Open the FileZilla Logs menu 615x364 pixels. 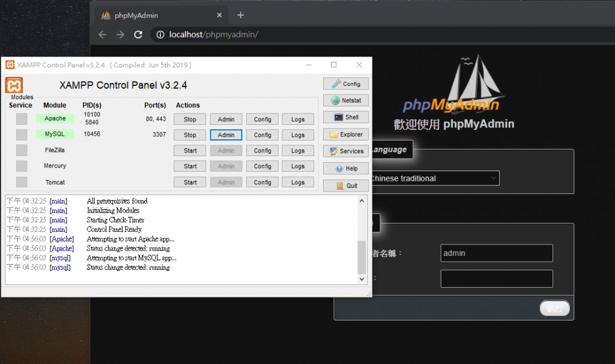(298, 151)
